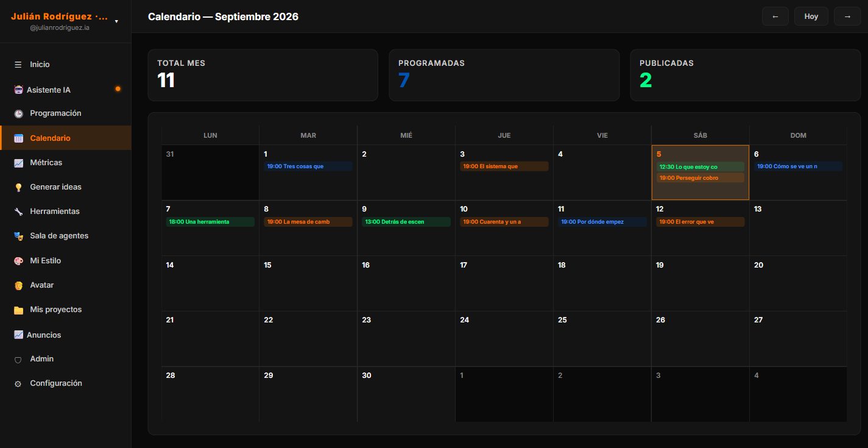This screenshot has width=868, height=448.
Task: Select day 17 calendar cell
Action: tap(504, 283)
